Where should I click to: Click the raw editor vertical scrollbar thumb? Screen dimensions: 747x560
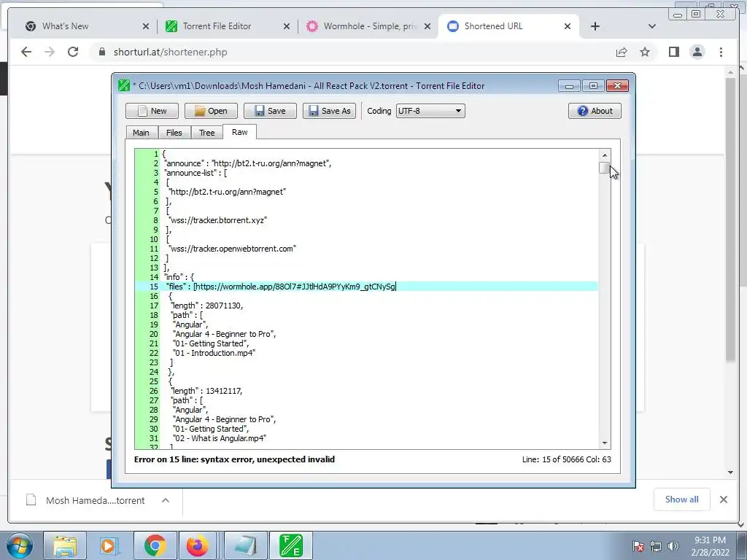coord(605,168)
